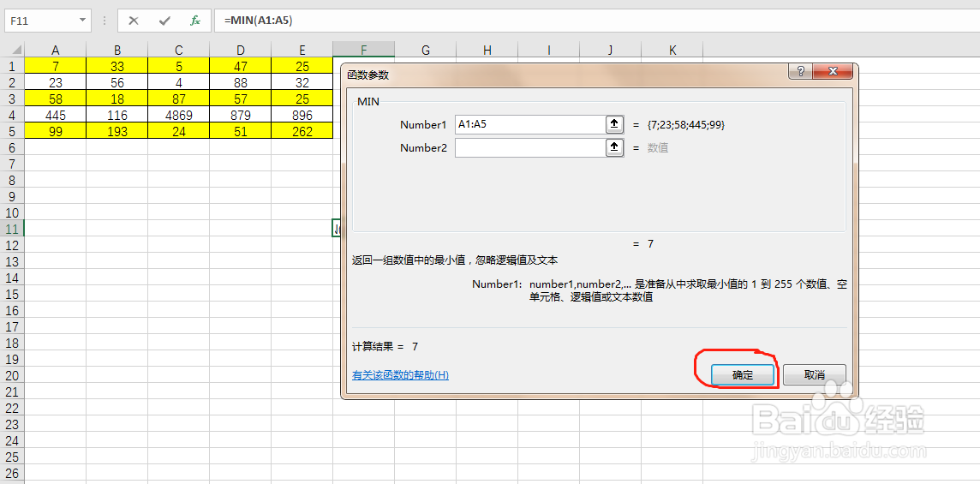
Task: Select row 1 header
Action: click(x=13, y=66)
